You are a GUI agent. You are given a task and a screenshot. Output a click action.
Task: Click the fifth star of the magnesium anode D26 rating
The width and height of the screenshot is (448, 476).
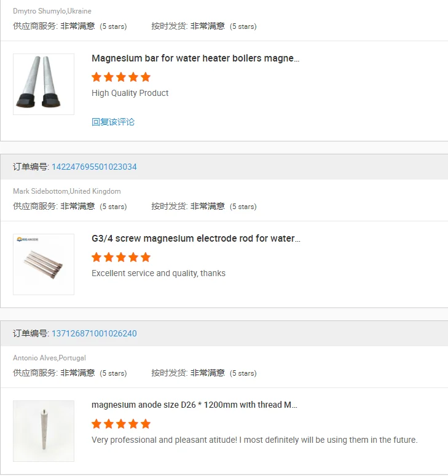[x=146, y=424]
